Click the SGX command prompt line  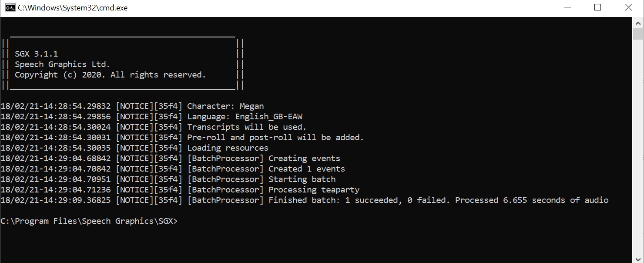tap(89, 221)
